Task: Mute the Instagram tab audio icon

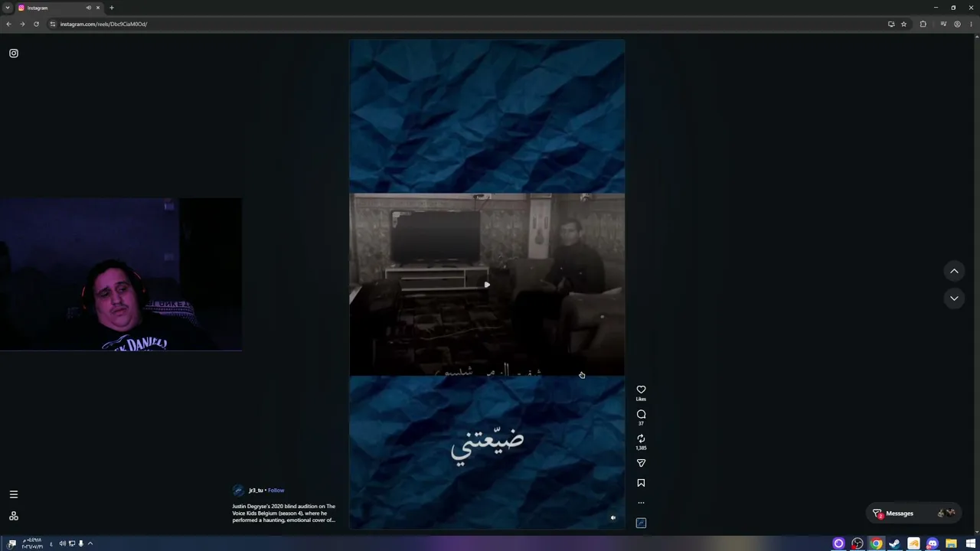Action: 89,8
